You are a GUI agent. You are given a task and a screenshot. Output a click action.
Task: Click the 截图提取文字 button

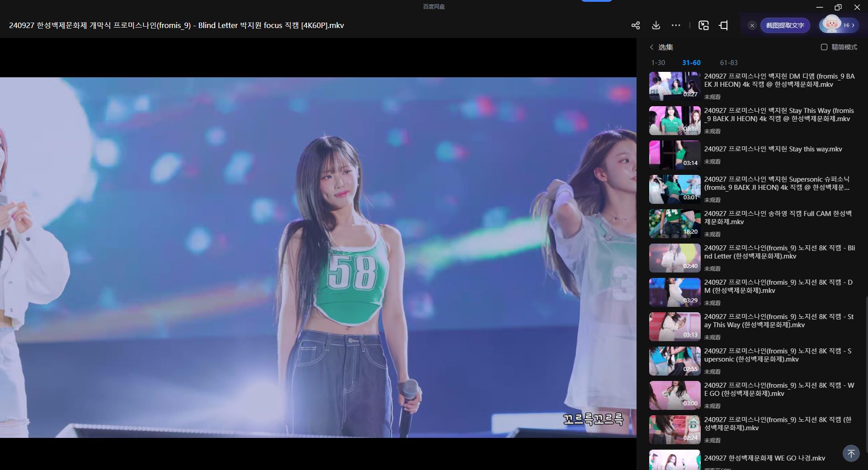pyautogui.click(x=785, y=25)
